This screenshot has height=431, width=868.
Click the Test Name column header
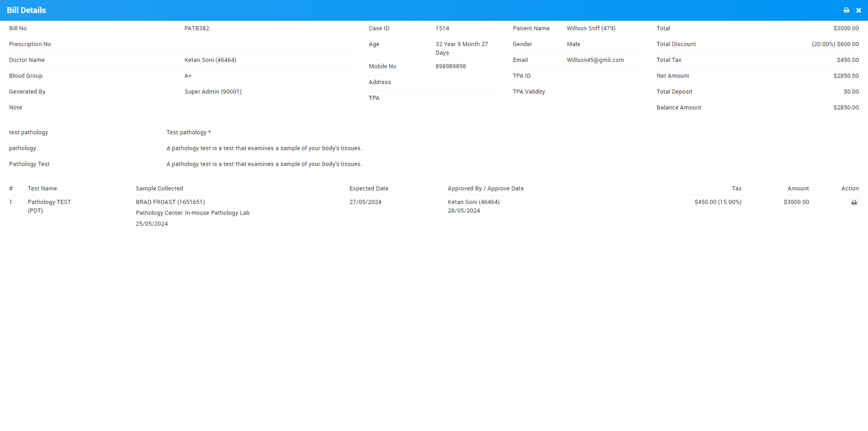click(x=42, y=188)
